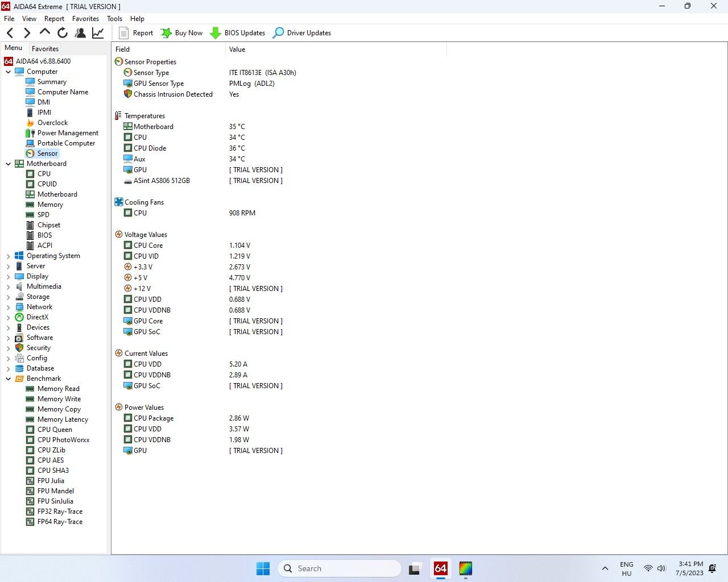The height and width of the screenshot is (582, 728).
Task: Go forward with the right arrow toolbar icon
Action: [27, 33]
